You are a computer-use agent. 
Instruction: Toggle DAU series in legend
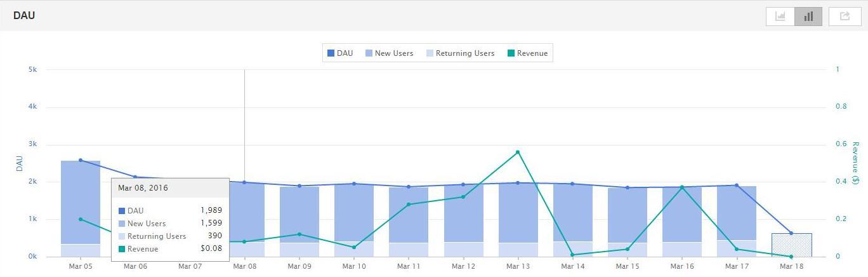tap(340, 53)
